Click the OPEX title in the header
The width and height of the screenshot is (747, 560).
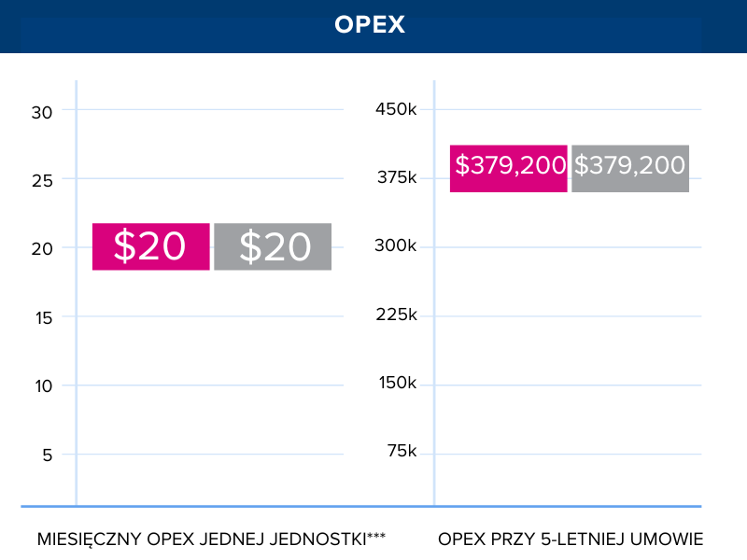point(370,25)
